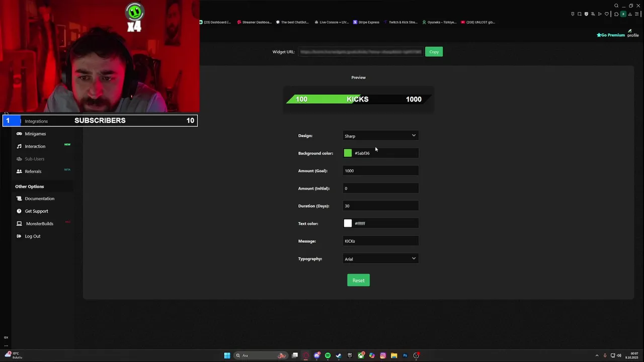Open Instagram from the taskbar

(383, 355)
